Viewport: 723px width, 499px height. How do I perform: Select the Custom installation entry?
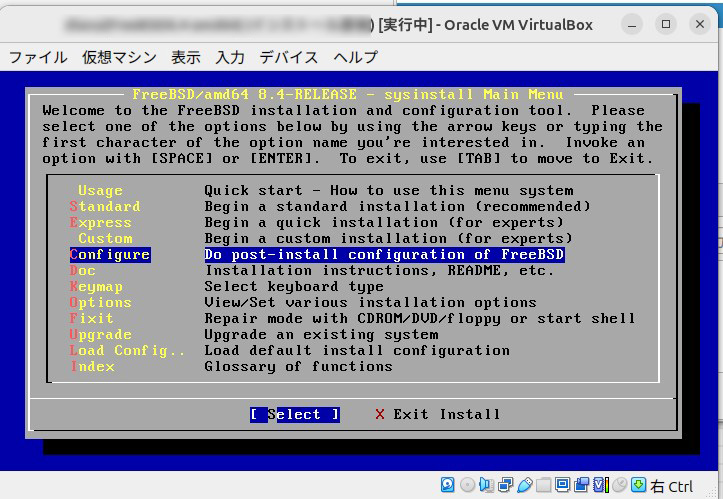105,238
